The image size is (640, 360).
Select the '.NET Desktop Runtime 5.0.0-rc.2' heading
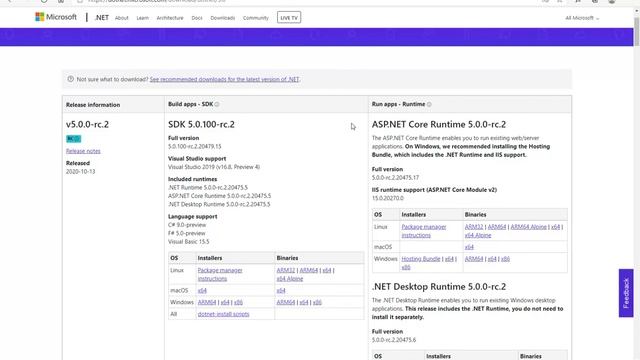(x=439, y=287)
